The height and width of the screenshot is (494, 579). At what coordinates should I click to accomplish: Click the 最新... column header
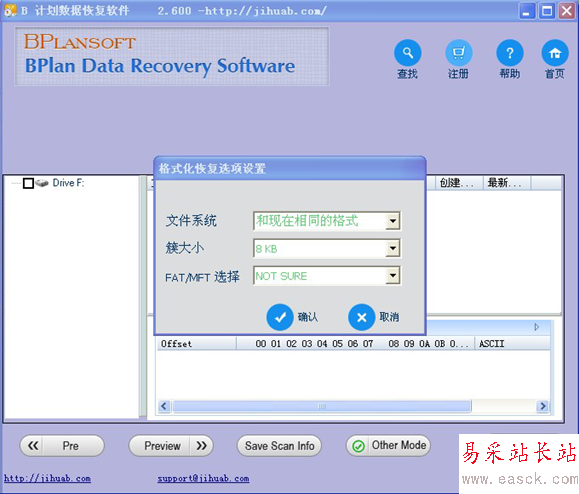point(507,183)
